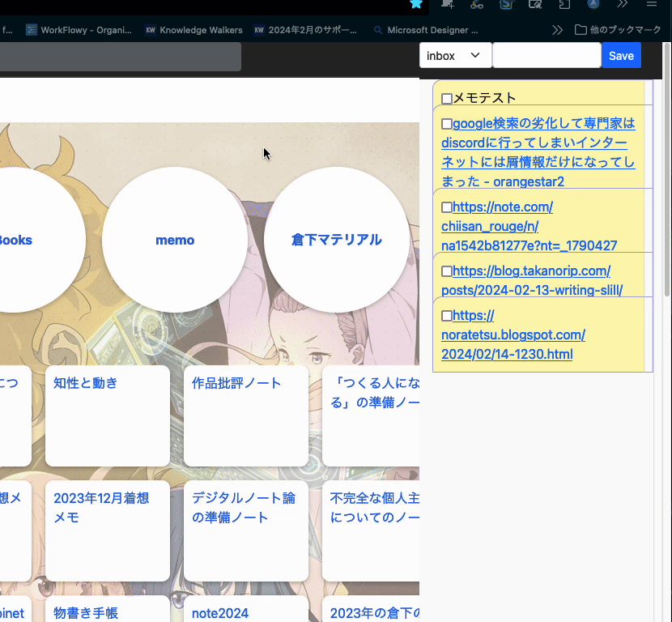Expand hidden extensions with the chevron
Viewport: 672px width, 622px height.
click(x=623, y=6)
